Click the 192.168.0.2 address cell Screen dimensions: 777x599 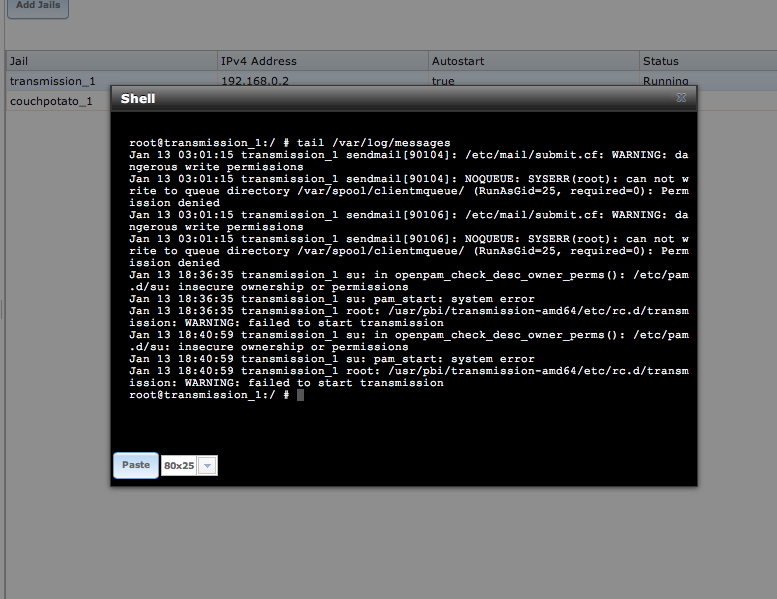point(323,79)
